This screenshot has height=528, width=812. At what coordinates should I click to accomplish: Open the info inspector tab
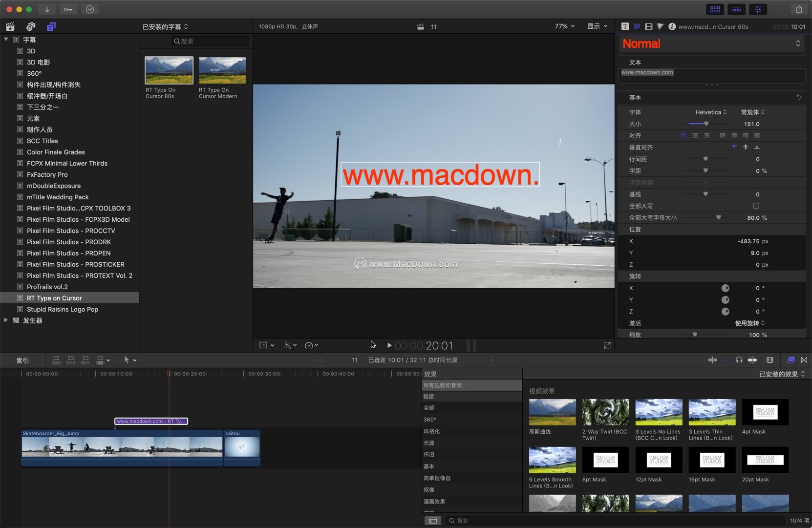(x=672, y=26)
